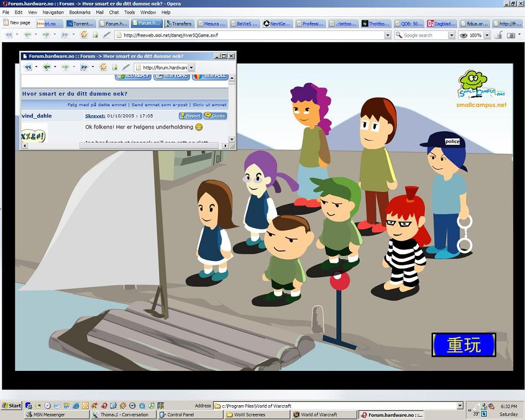
Task: Switch to the NextGe tab
Action: coord(277,24)
